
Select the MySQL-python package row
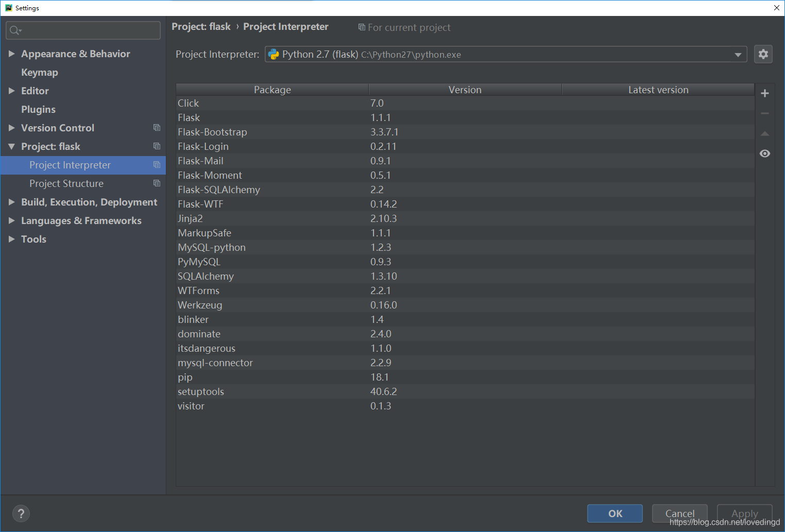pos(465,247)
